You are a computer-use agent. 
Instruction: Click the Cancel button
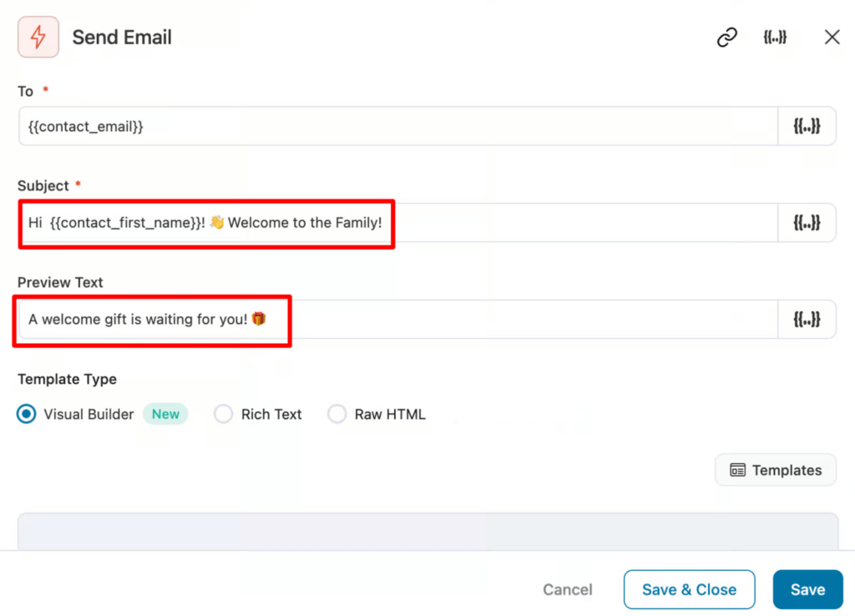pos(567,589)
